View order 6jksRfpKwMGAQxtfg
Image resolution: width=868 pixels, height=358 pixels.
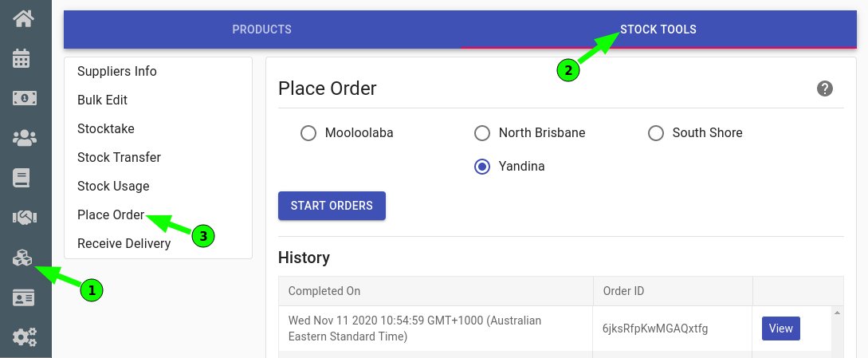(781, 328)
